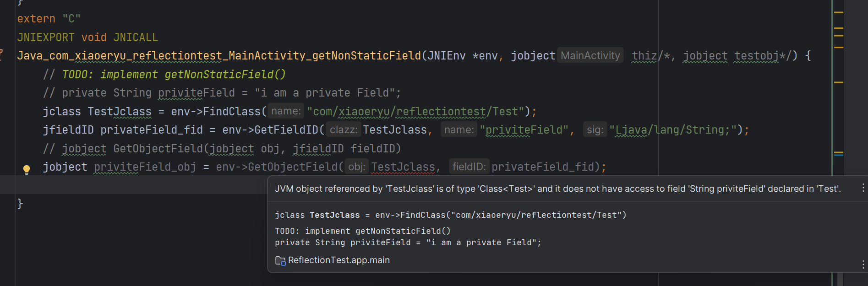
Task: Click the 'MainActivity' inlay hint after jobject
Action: click(x=590, y=56)
